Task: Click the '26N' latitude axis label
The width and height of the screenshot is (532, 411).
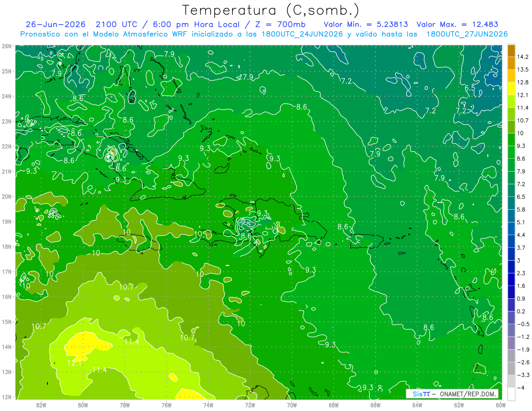Action: pos(7,46)
